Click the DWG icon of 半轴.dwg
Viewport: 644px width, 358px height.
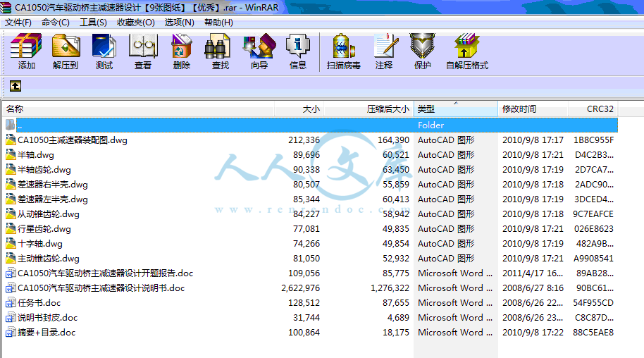[11, 155]
